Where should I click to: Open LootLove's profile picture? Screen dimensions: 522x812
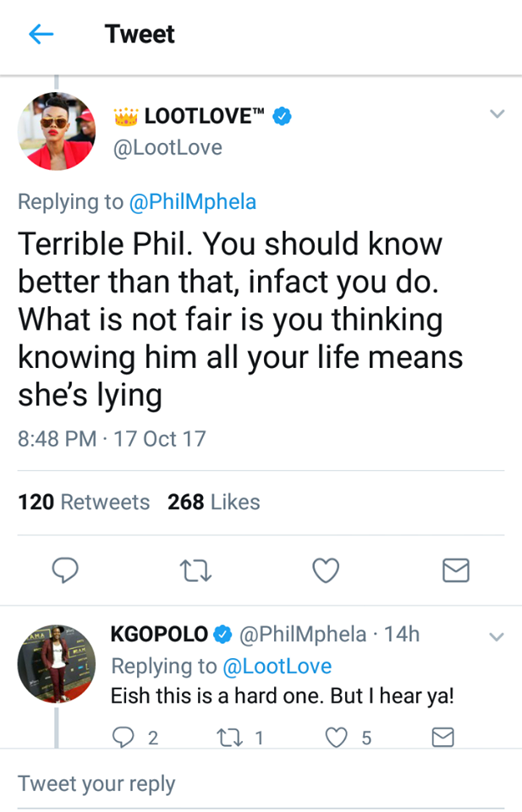tap(56, 130)
